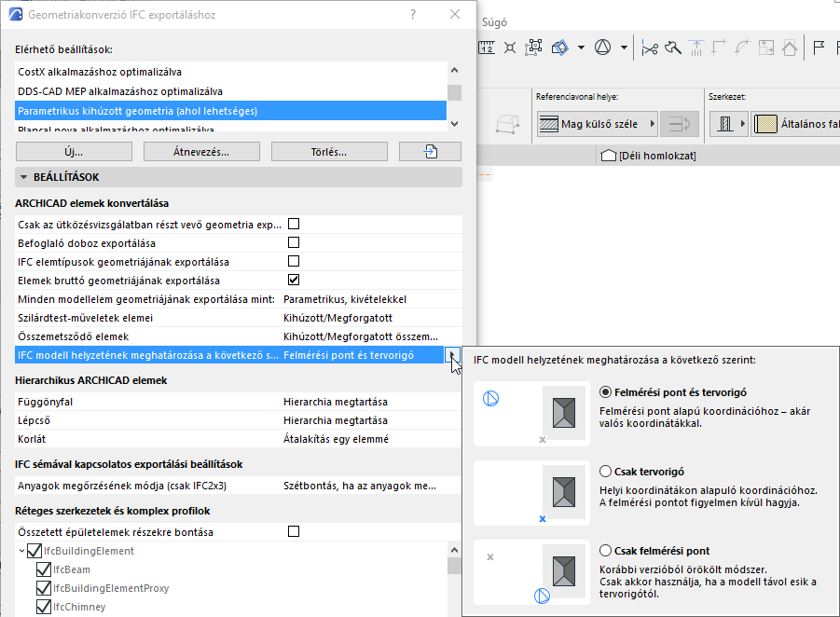Image resolution: width=840 pixels, height=617 pixels.
Task: Select DDS-CAD MEP alkalmazáshoz optimalizálva preset
Action: 231,91
